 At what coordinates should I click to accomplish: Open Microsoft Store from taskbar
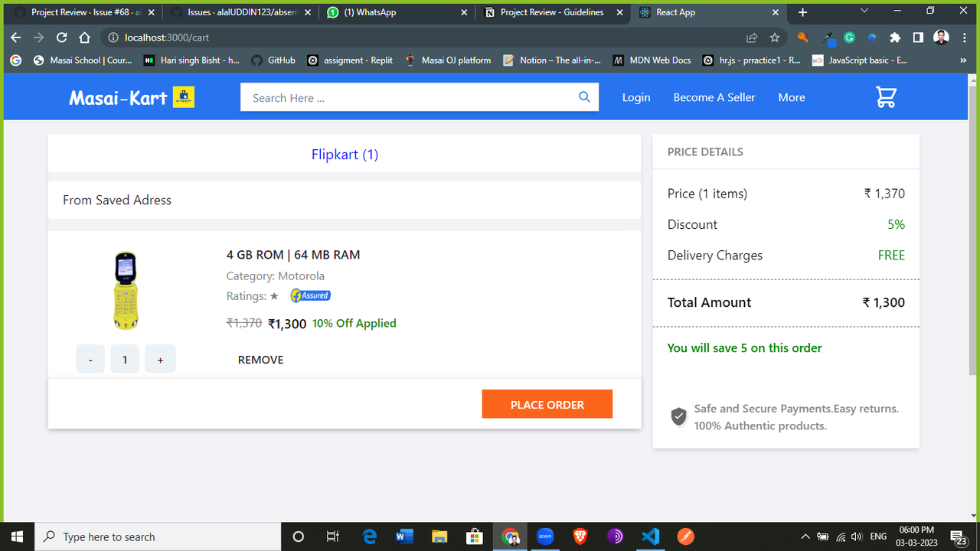click(x=474, y=536)
